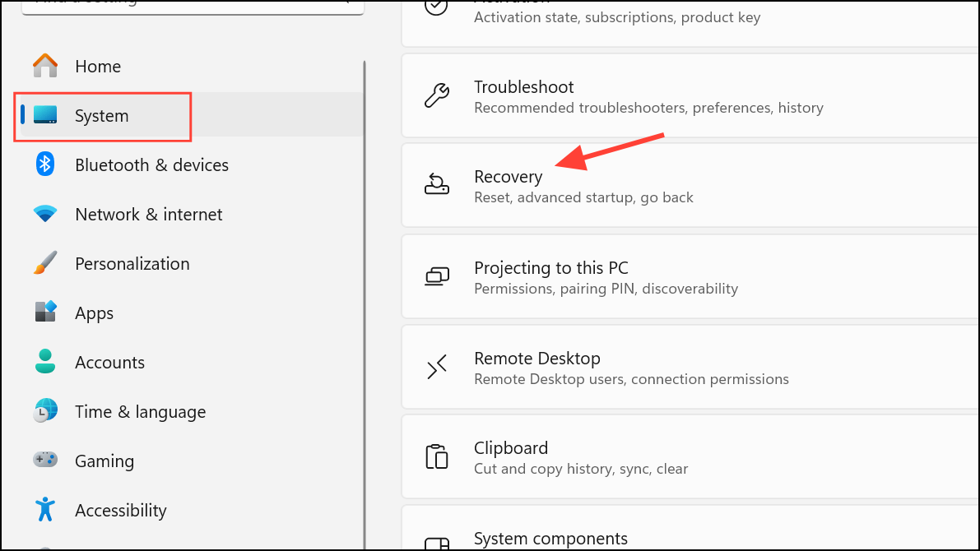Click the Remote Desktop icon
This screenshot has height=551, width=980.
pos(437,367)
